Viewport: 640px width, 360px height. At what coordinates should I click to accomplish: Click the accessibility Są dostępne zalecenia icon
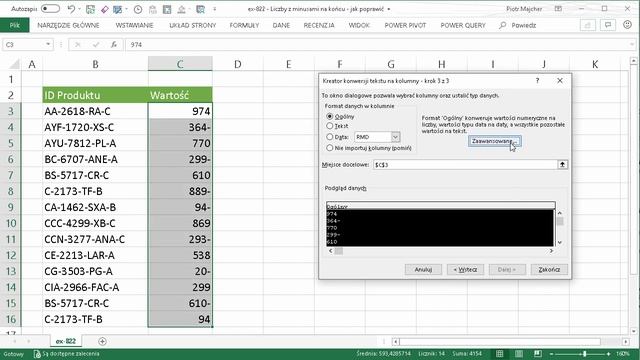(37, 354)
